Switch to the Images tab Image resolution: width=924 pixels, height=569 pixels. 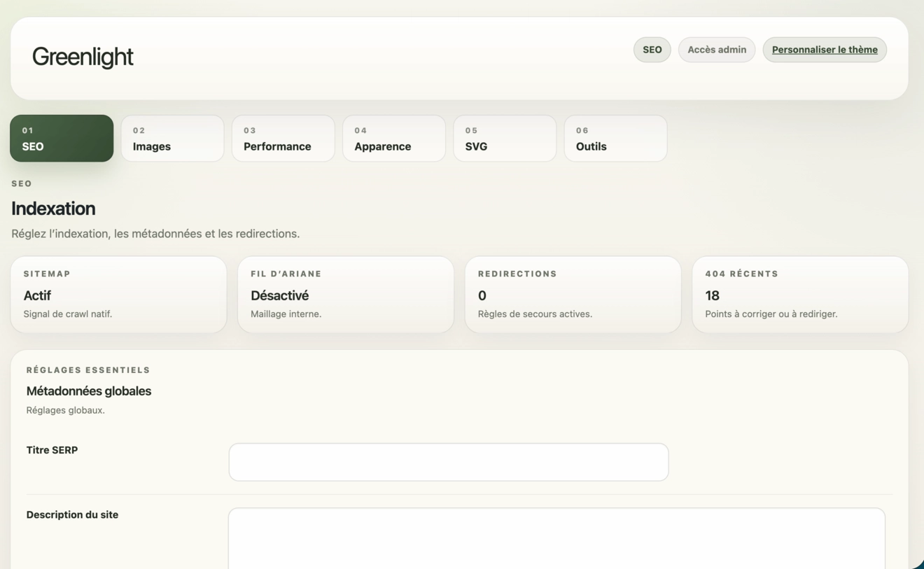tap(172, 138)
